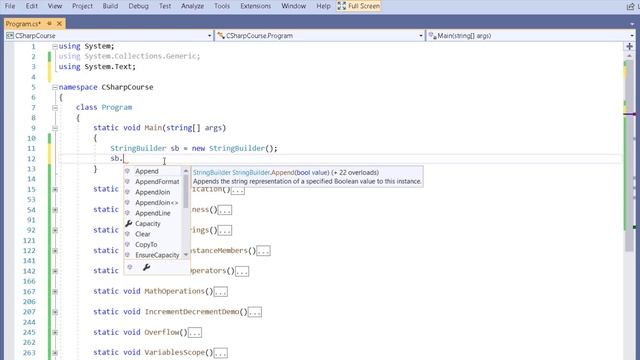Select AppendLine in the IntelliSense list
The height and width of the screenshot is (360, 640).
pos(153,213)
